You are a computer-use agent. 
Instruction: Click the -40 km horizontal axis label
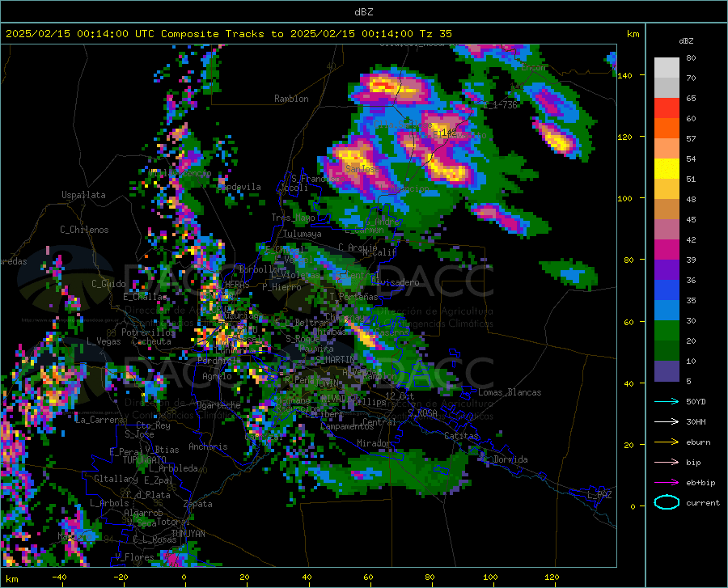[x=59, y=577]
